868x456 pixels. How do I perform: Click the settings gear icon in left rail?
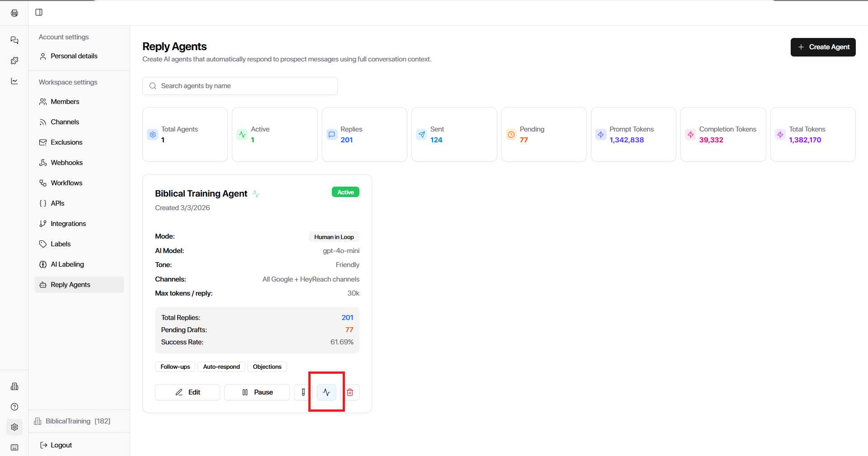click(14, 427)
